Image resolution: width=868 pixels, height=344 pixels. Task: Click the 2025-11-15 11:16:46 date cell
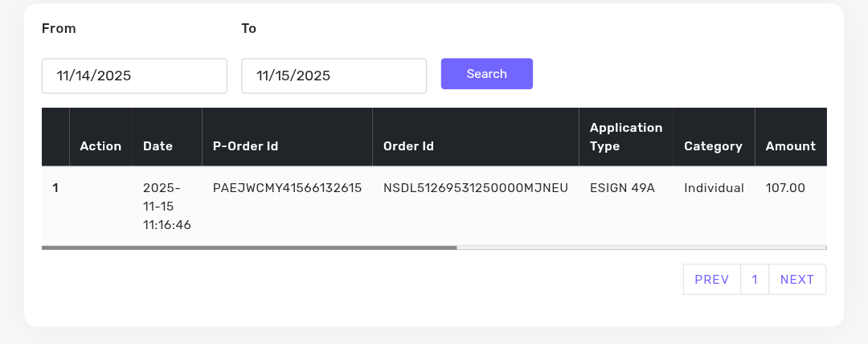click(167, 207)
